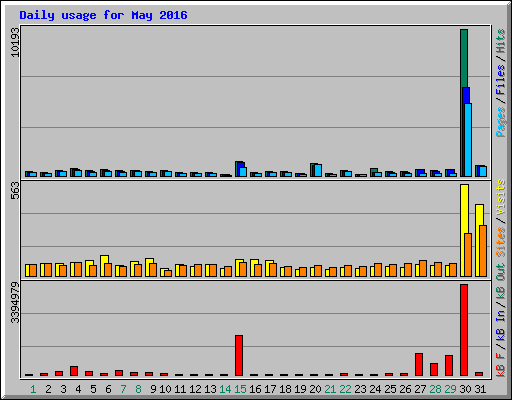Click the light blue pages bar for day 30
The width and height of the screenshot is (512, 400).
pyautogui.click(x=468, y=140)
